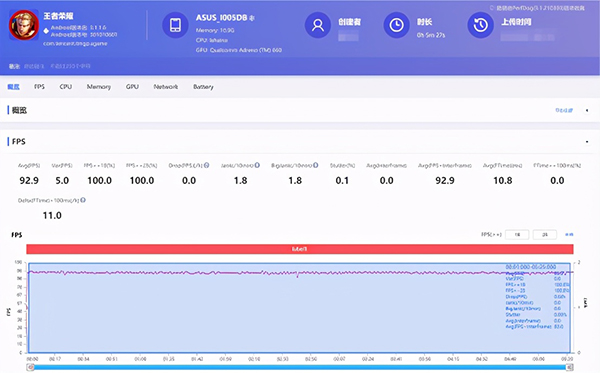The image size is (600, 373).
Task: Click the ASUS device phone icon
Action: 175,25
